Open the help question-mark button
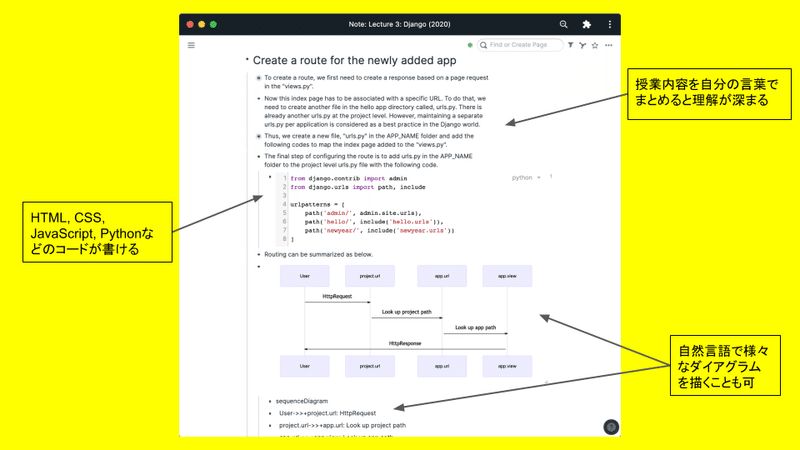Image resolution: width=800 pixels, height=450 pixels. coord(611,427)
